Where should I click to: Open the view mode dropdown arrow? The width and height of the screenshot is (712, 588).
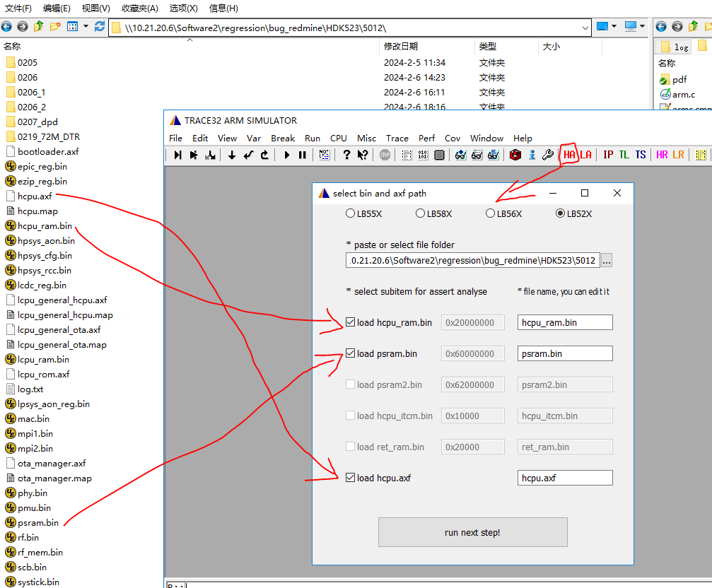pyautogui.click(x=86, y=27)
